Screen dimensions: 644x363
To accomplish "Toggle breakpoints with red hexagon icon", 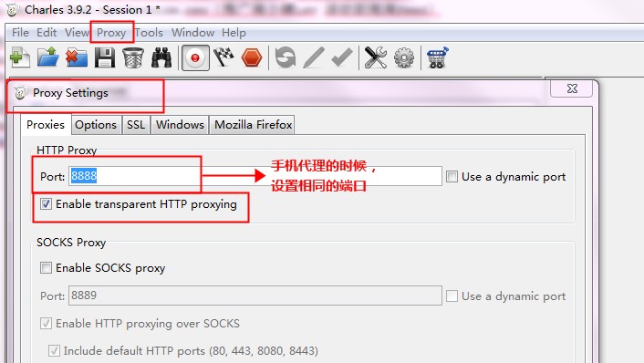I will [252, 57].
